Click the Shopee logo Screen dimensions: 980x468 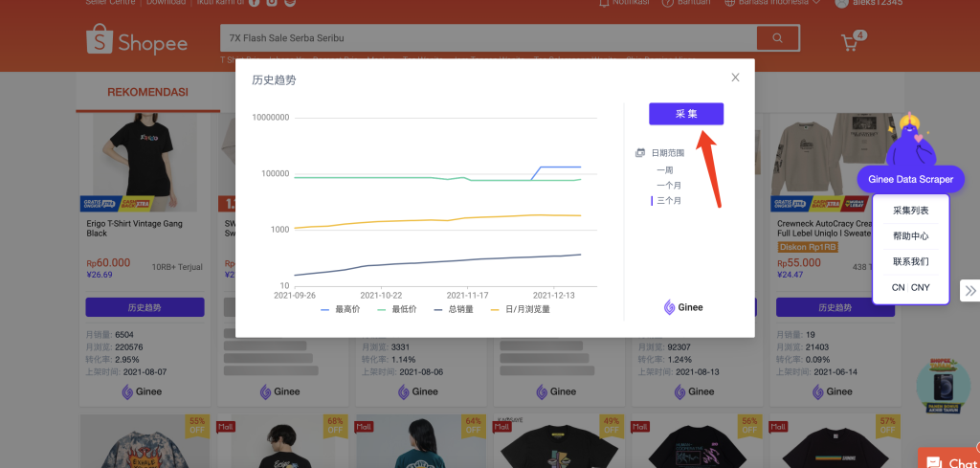point(137,40)
